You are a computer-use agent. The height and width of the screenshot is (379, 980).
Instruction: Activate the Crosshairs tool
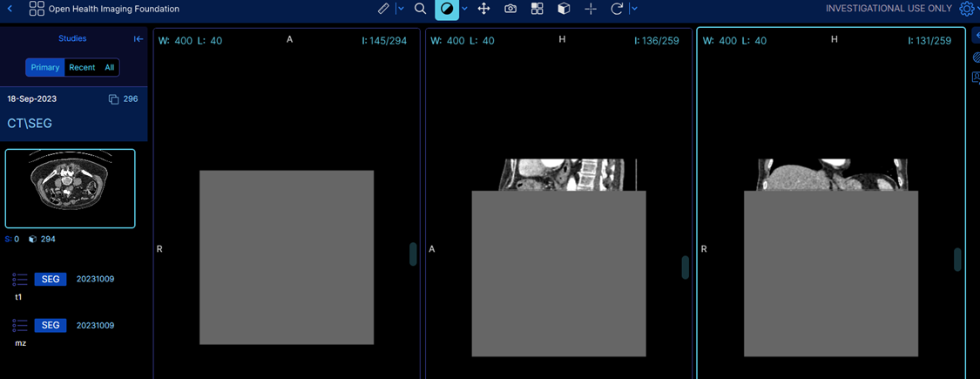[590, 9]
